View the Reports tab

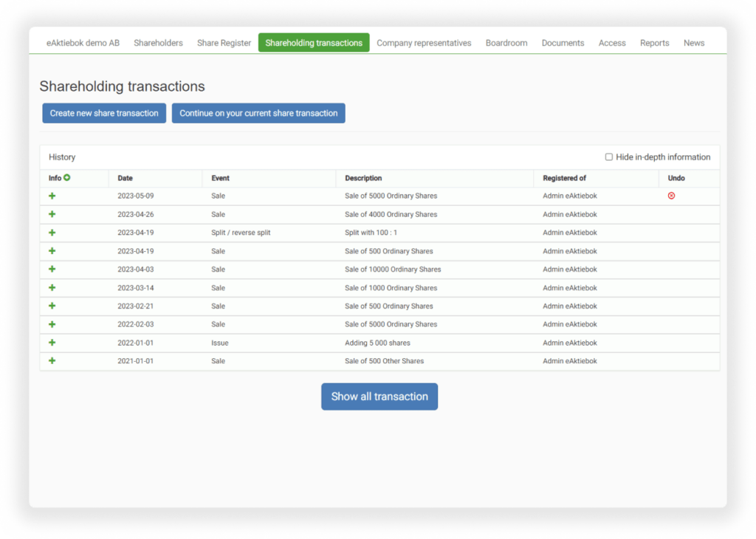[654, 43]
